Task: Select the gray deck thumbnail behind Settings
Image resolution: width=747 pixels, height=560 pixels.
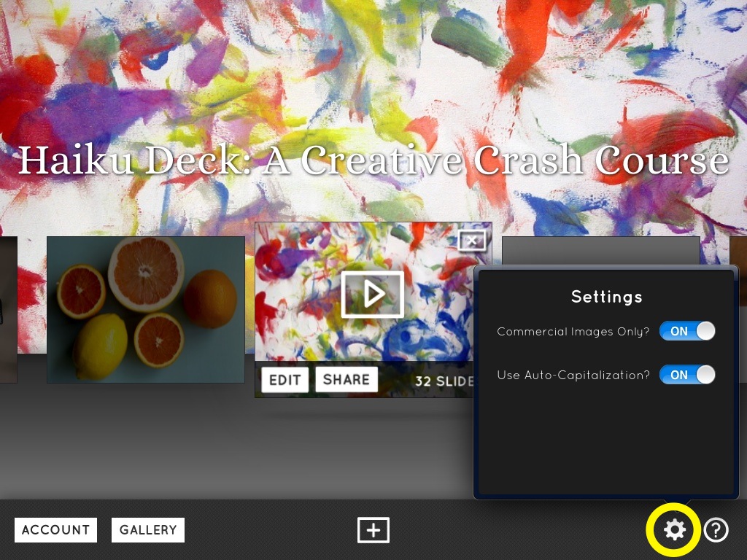Action: (x=601, y=251)
